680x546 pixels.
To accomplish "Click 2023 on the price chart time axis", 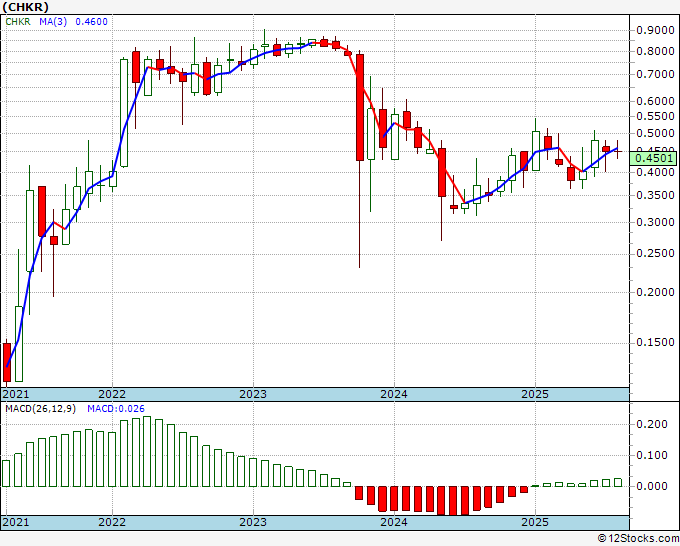I will click(253, 394).
